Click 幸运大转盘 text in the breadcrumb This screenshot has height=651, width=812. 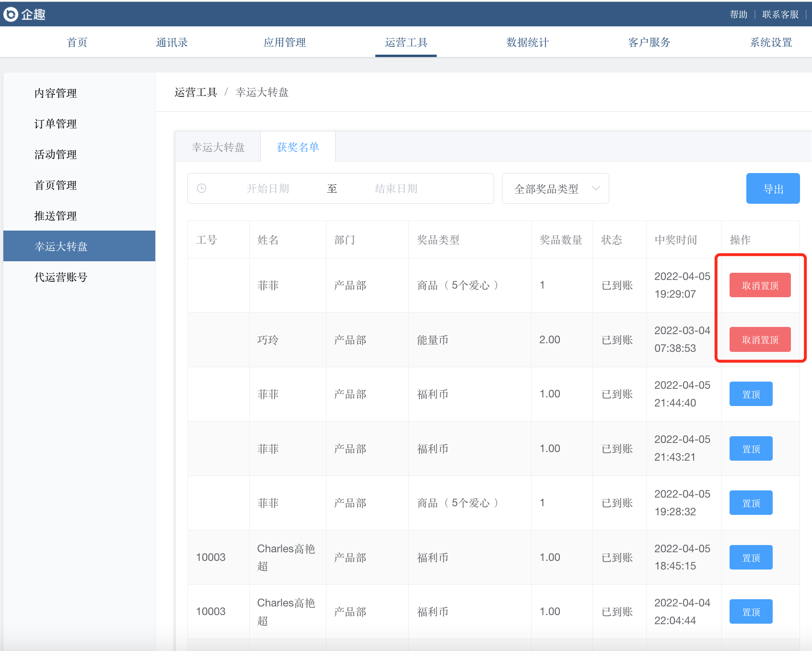(262, 92)
